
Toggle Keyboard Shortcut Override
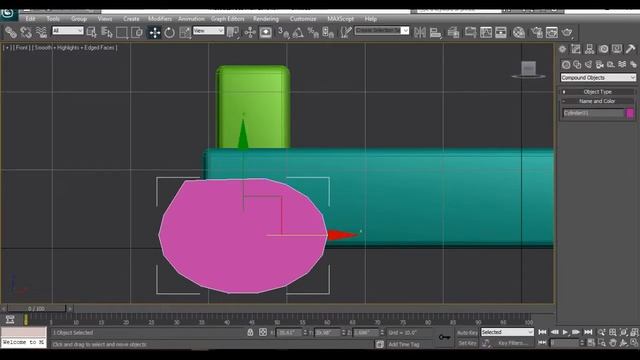click(x=266, y=32)
